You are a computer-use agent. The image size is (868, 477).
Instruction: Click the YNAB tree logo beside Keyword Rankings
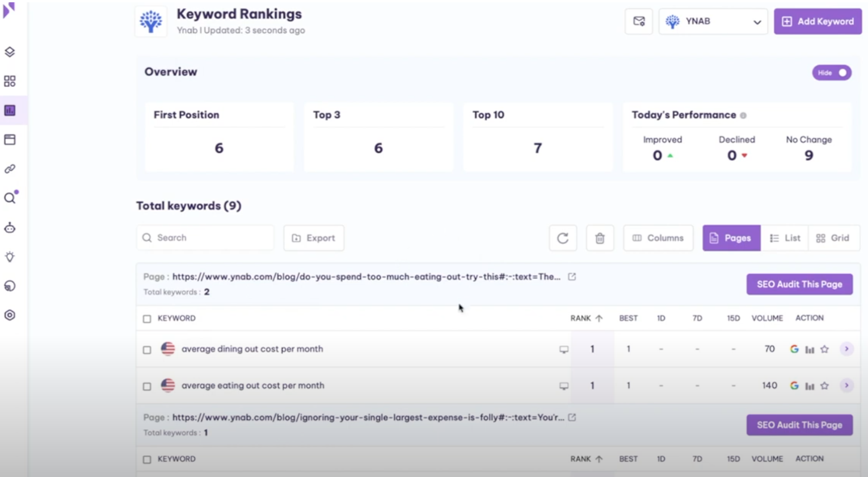point(151,22)
